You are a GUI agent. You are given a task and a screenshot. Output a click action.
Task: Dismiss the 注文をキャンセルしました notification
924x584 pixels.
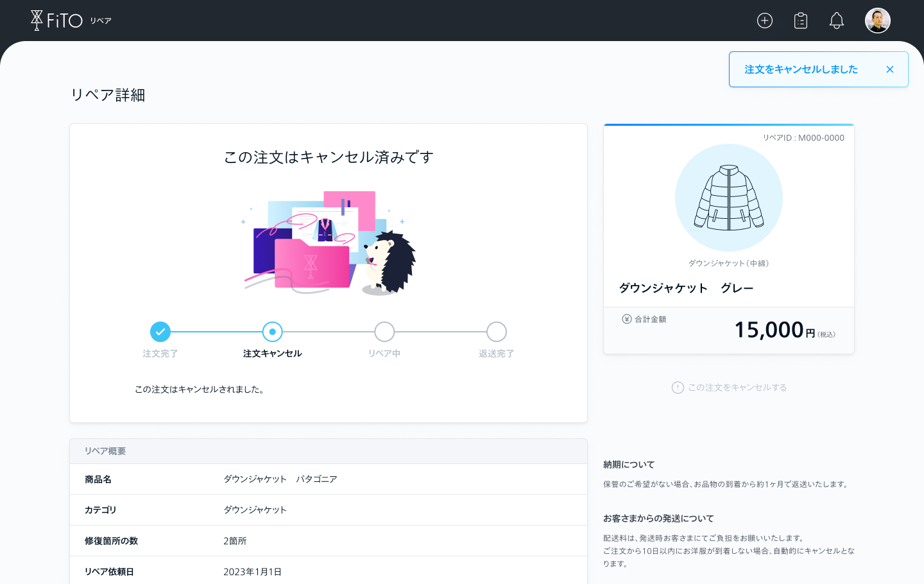click(x=890, y=69)
